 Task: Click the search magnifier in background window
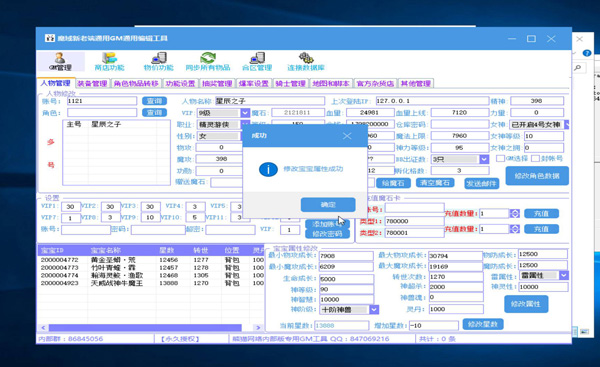[578, 68]
